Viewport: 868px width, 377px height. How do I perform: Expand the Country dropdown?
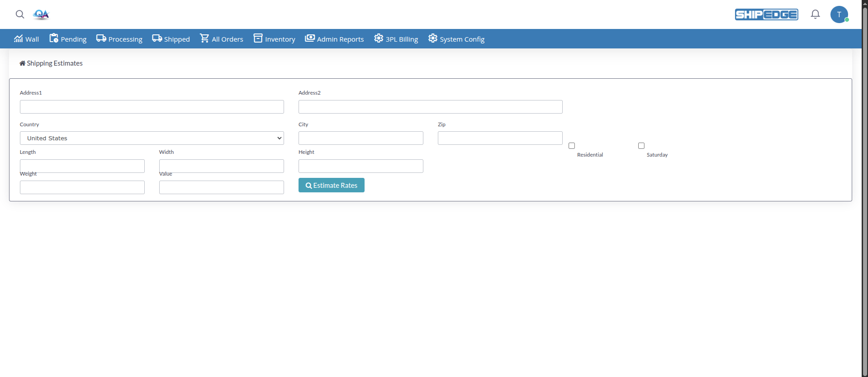(152, 138)
